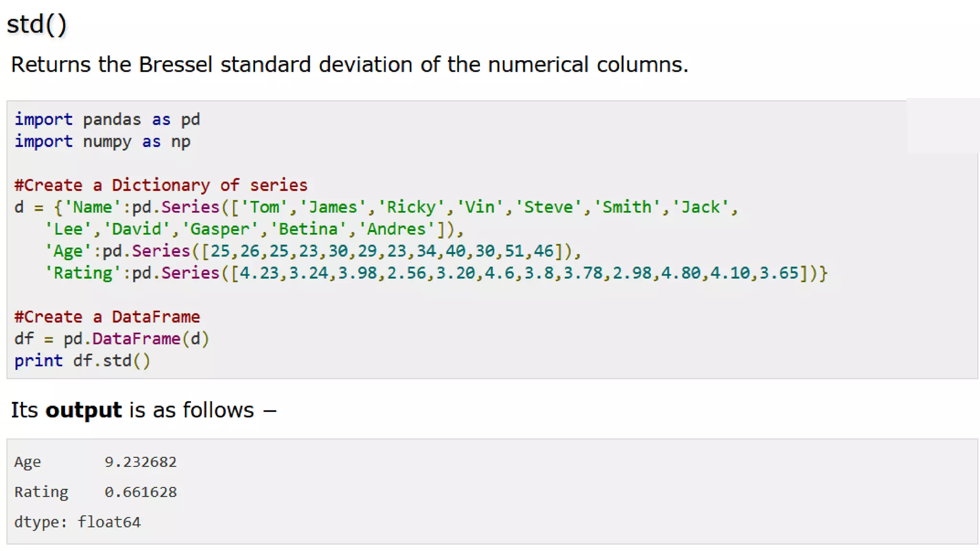Click the 'Name' key in dictionary
Image resolution: width=980 pixels, height=551 pixels.
click(93, 207)
